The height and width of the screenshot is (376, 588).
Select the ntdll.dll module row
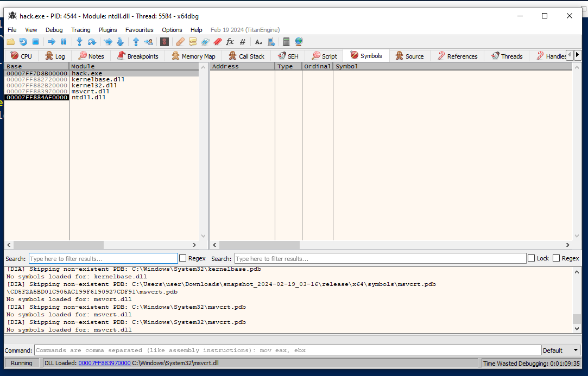click(102, 98)
